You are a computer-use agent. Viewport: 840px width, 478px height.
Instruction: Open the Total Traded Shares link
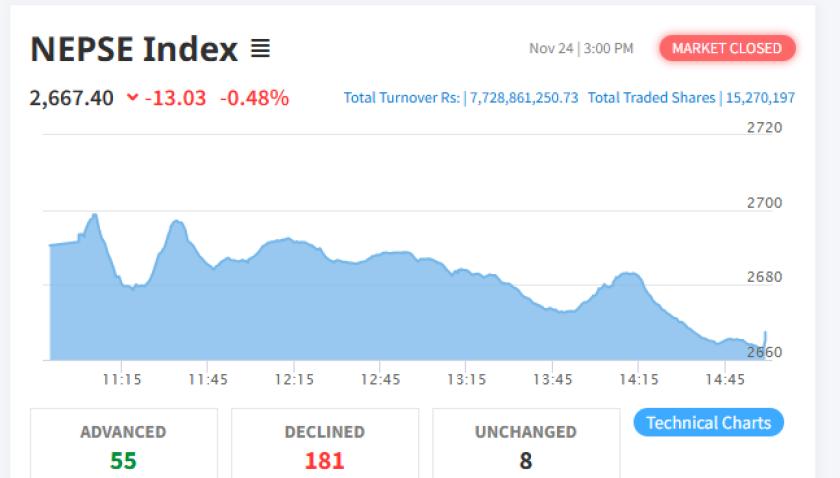(x=691, y=98)
